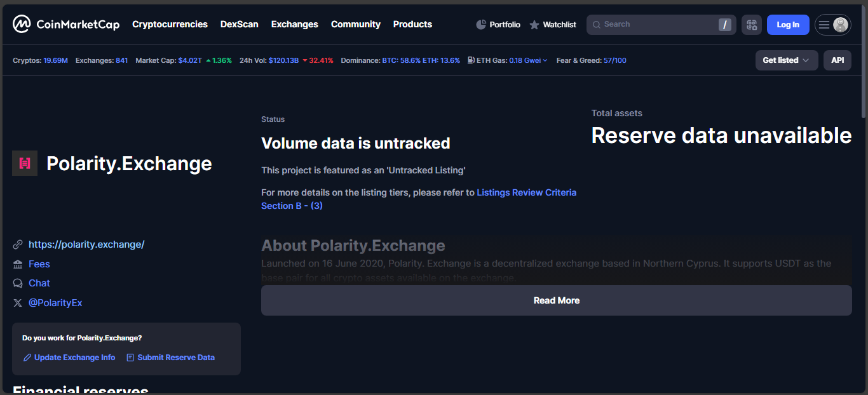This screenshot has width=868, height=395.
Task: Open the Portfolio pie chart icon
Action: 481,25
